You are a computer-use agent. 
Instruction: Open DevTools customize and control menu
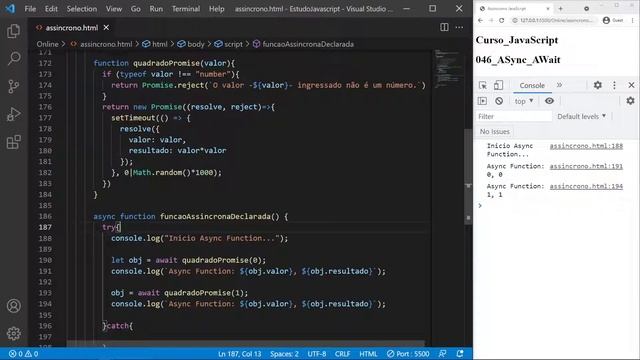pos(614,85)
